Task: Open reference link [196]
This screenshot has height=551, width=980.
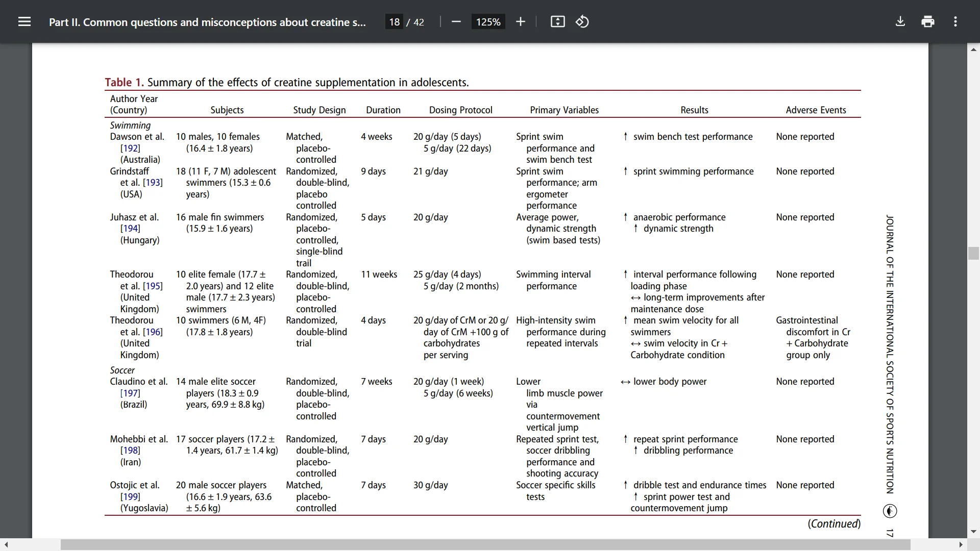Action: coord(153,332)
